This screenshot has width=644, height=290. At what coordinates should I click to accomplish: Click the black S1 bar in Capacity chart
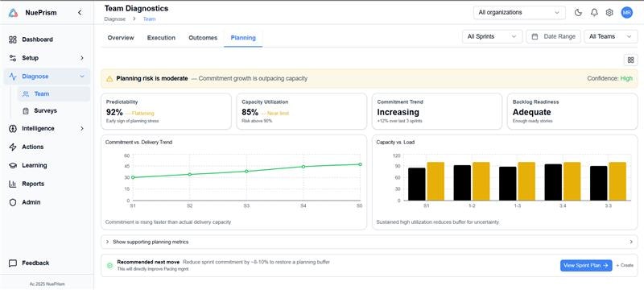click(417, 184)
